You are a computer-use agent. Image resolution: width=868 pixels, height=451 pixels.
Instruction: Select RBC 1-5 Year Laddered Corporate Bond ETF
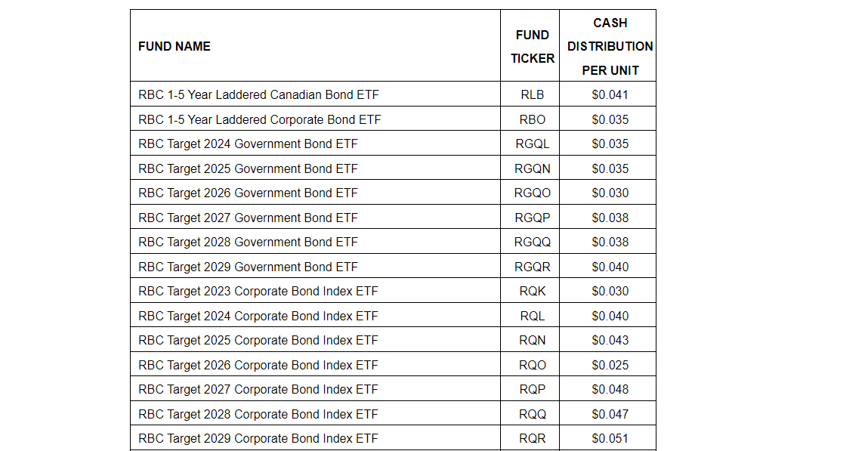[x=260, y=119]
